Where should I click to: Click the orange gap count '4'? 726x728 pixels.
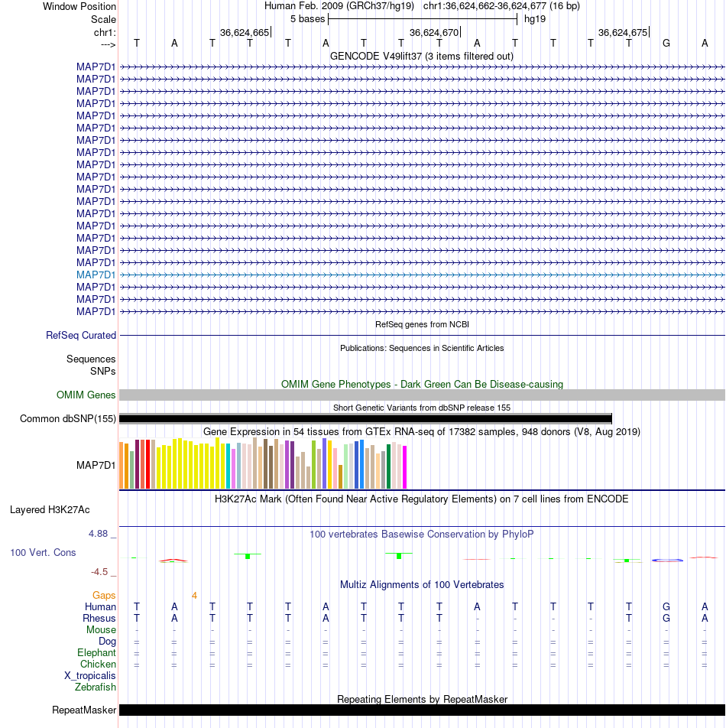pos(194,596)
